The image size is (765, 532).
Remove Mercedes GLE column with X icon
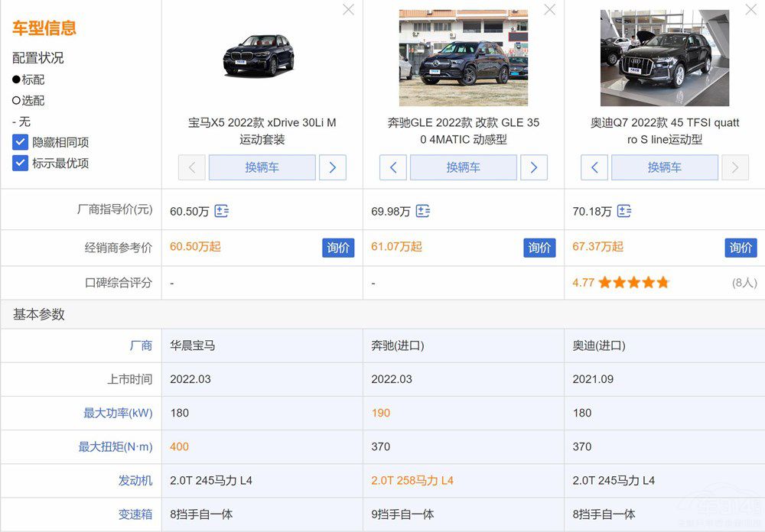[549, 10]
